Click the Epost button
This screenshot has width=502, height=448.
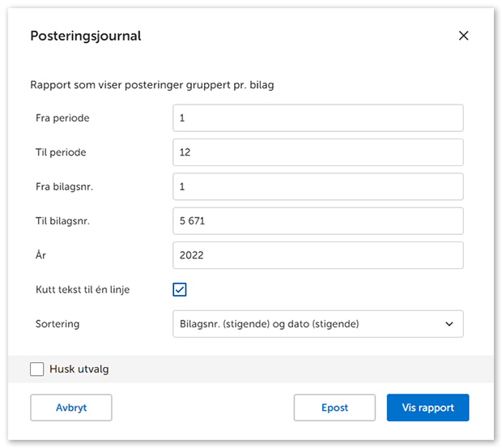(334, 407)
